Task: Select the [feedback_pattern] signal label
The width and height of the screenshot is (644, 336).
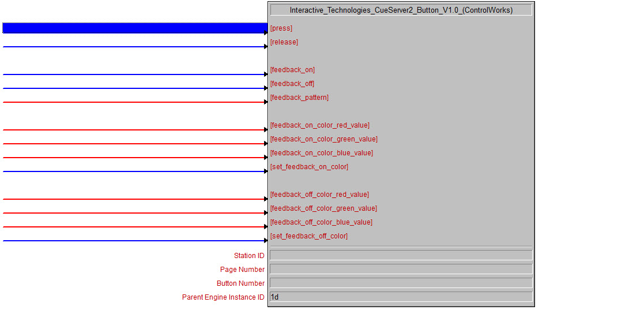Action: click(x=299, y=98)
